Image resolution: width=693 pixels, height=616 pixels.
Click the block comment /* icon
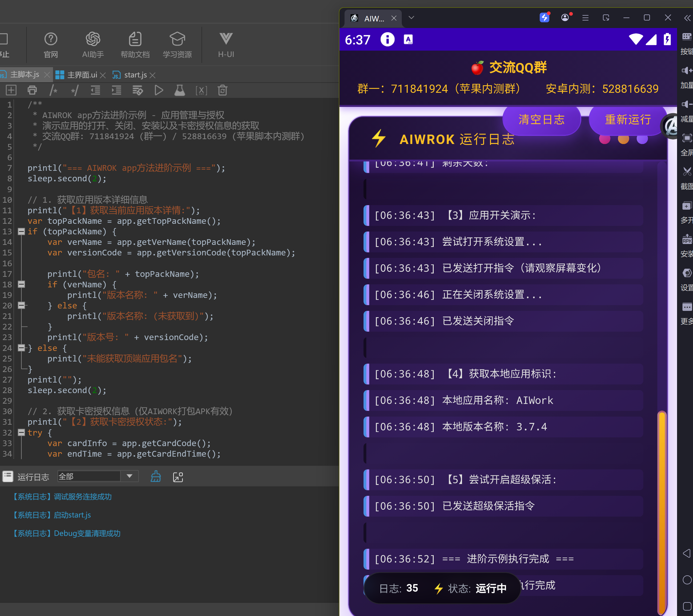[x=53, y=90]
